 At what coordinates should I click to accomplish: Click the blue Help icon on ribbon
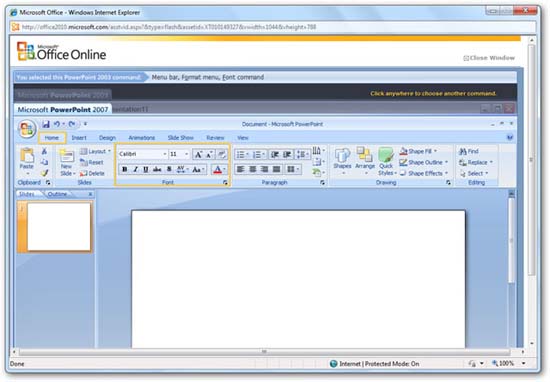(x=510, y=138)
